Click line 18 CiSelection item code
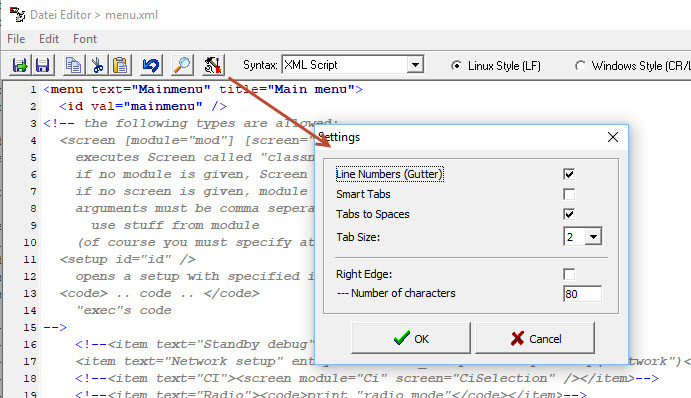 point(367,378)
